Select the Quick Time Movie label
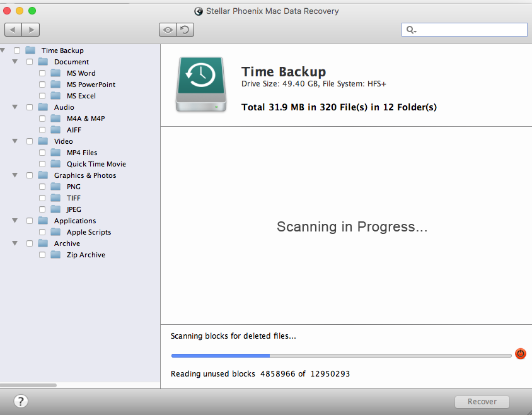 [x=96, y=164]
